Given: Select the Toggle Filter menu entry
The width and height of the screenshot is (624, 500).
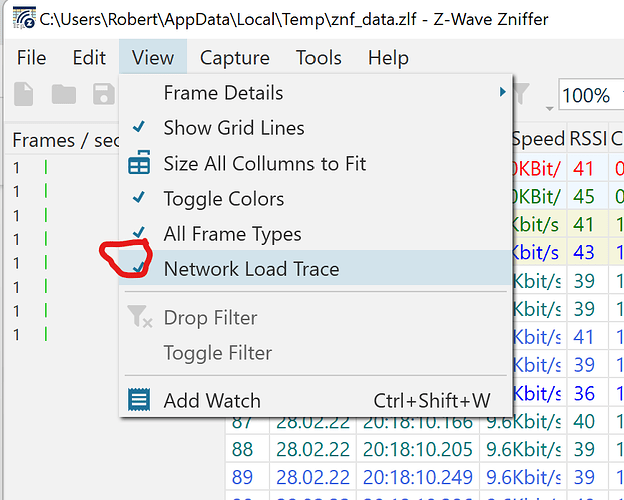Looking at the screenshot, I should tap(218, 352).
